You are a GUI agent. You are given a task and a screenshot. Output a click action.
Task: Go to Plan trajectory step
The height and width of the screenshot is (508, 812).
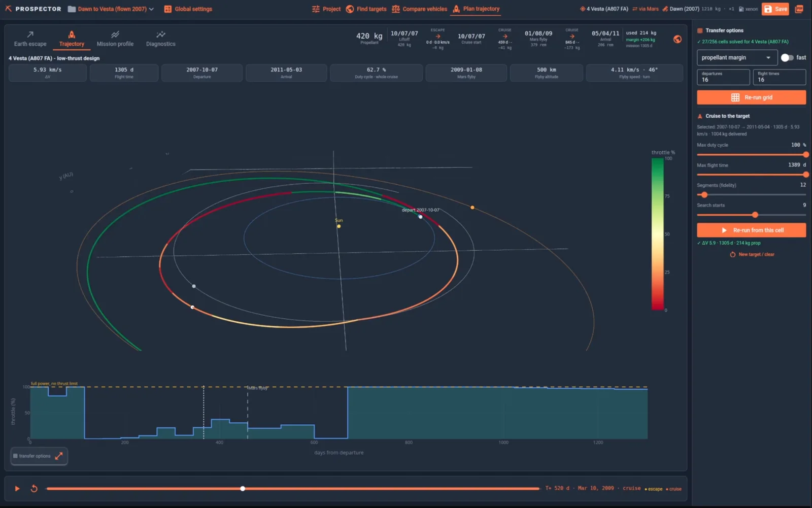[x=476, y=9]
